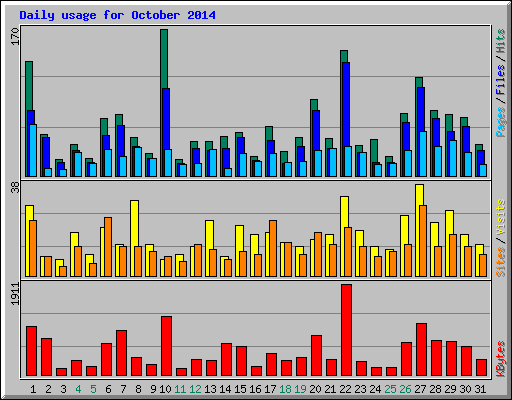The image size is (512, 400).
Task: Click the red KBytes bar for day 7
Action: coord(121,353)
